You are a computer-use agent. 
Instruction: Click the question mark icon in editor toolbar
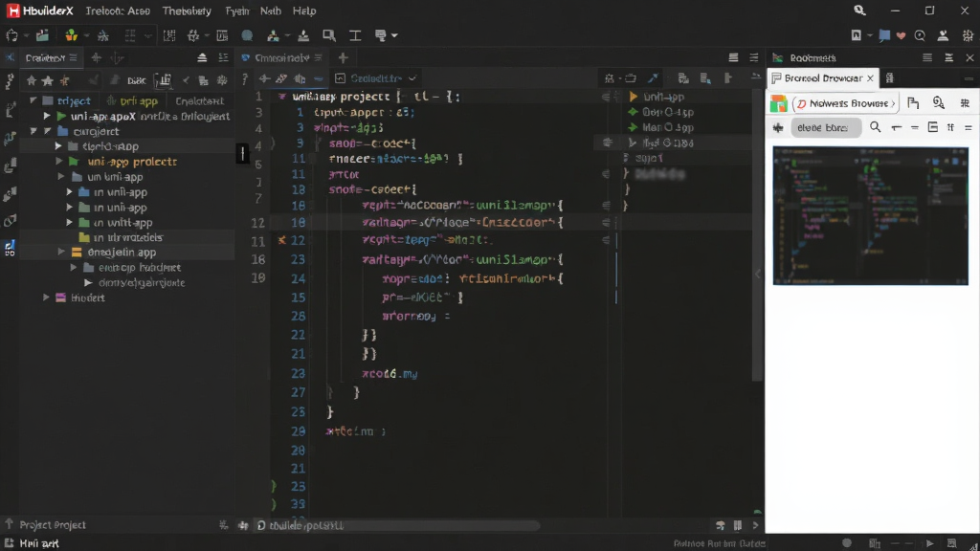point(245,78)
